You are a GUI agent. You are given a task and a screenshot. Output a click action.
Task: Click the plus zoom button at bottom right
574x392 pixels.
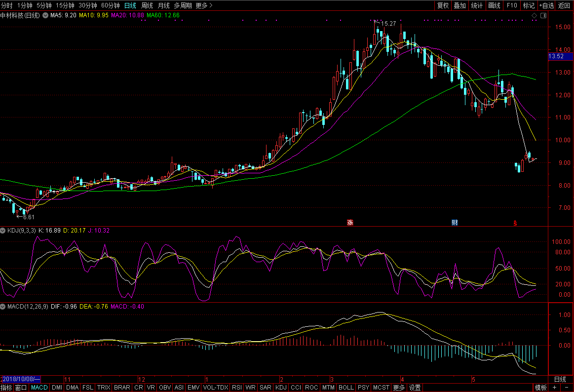pyautogui.click(x=554, y=388)
